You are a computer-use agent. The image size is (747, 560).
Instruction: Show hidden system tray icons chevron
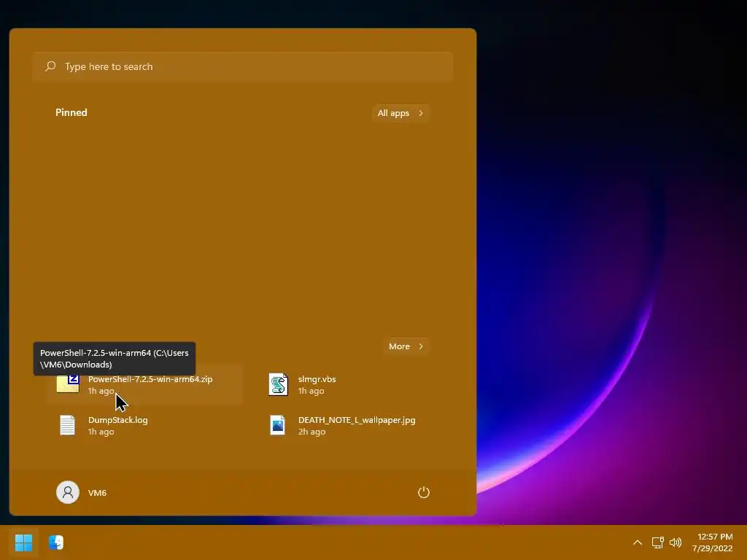point(638,542)
